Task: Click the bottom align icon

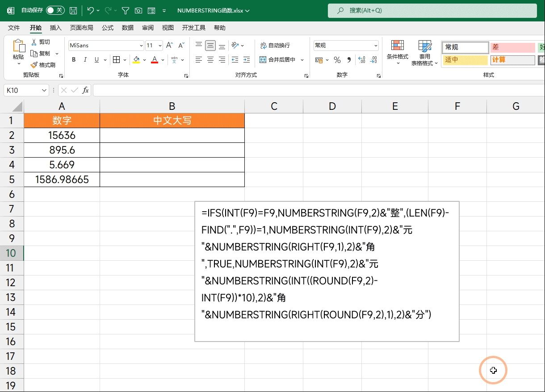Action: [x=222, y=45]
